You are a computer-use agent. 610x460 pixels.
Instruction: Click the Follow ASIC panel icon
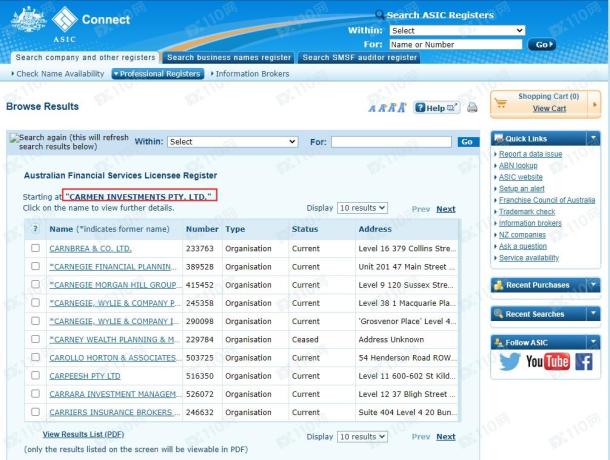click(499, 342)
